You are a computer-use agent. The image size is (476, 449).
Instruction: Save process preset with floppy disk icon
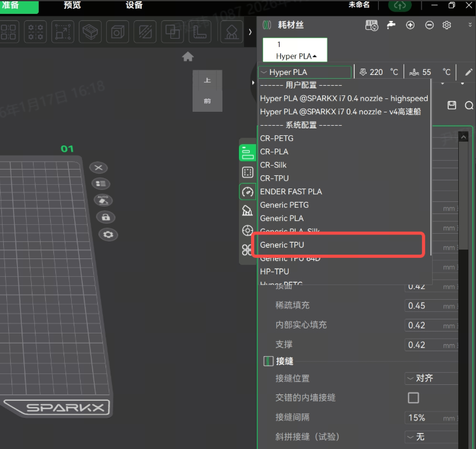click(x=452, y=105)
